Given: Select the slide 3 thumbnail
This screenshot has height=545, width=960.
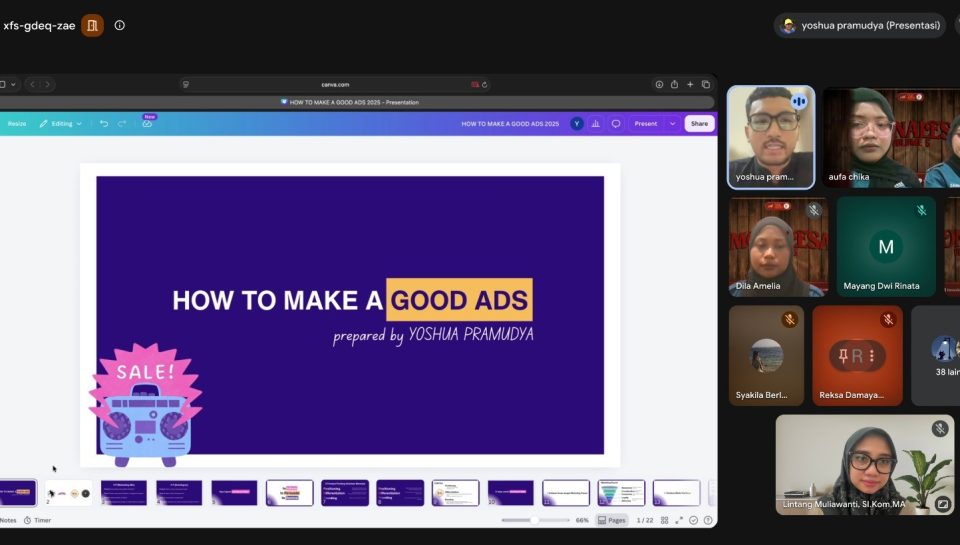Looking at the screenshot, I should pos(124,493).
